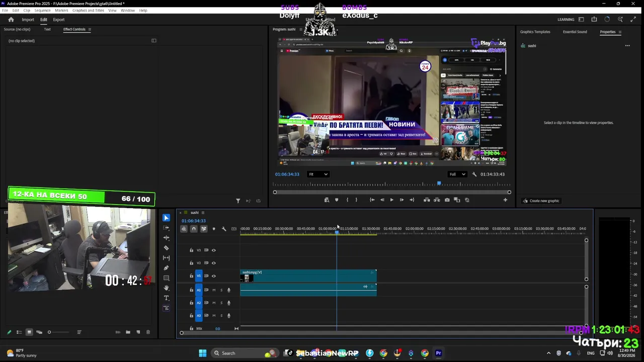Screen dimensions: 644x362
Task: Mute audio track A1
Action: (214, 290)
